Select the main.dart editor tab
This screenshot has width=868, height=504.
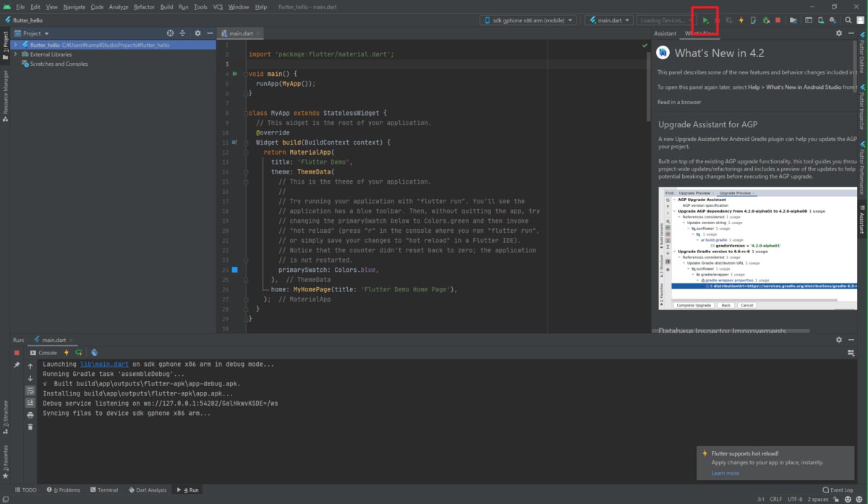pos(240,33)
